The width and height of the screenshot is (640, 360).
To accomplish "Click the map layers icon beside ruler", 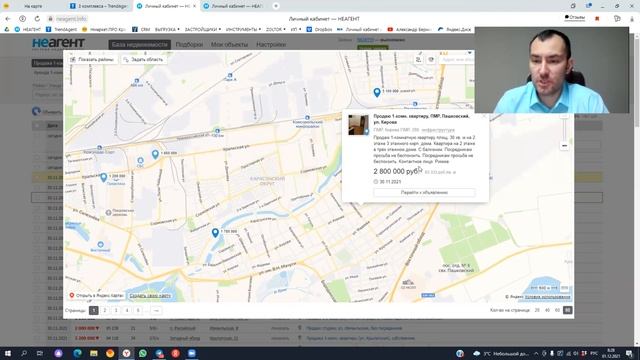I will point(431,60).
